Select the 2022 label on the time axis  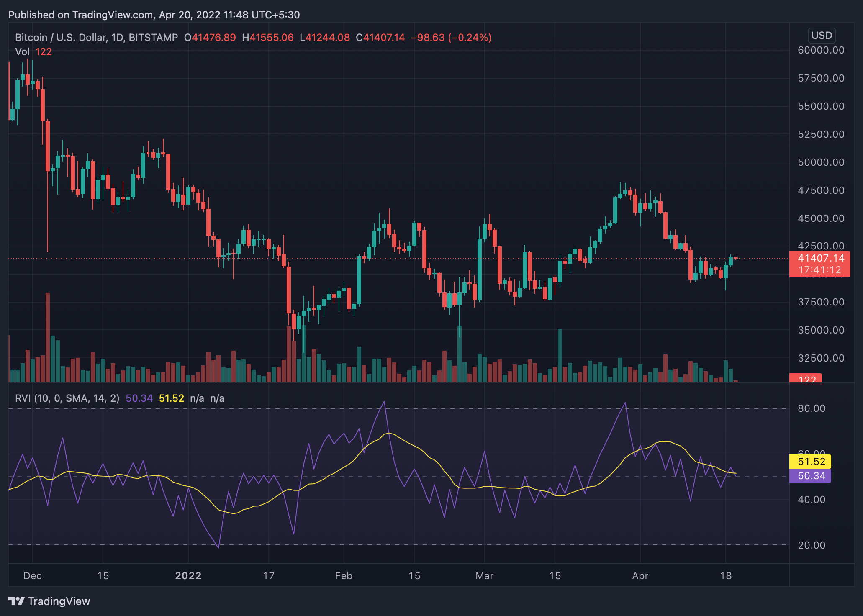(189, 575)
